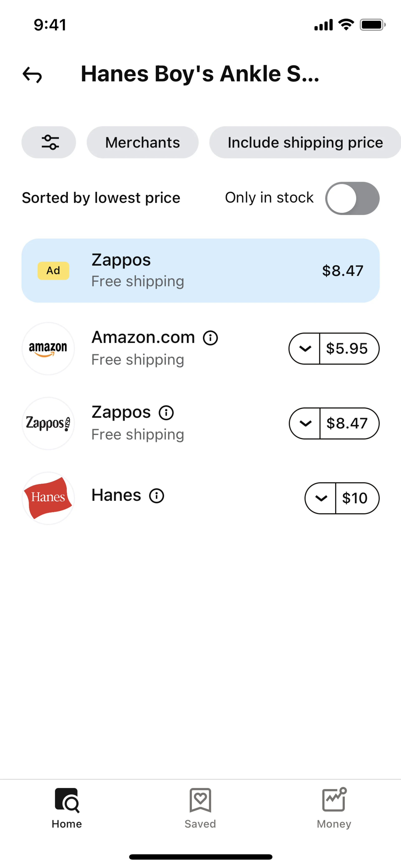Tap info icon beside Zappos listing
Screen dimensions: 401x868
pos(166,413)
